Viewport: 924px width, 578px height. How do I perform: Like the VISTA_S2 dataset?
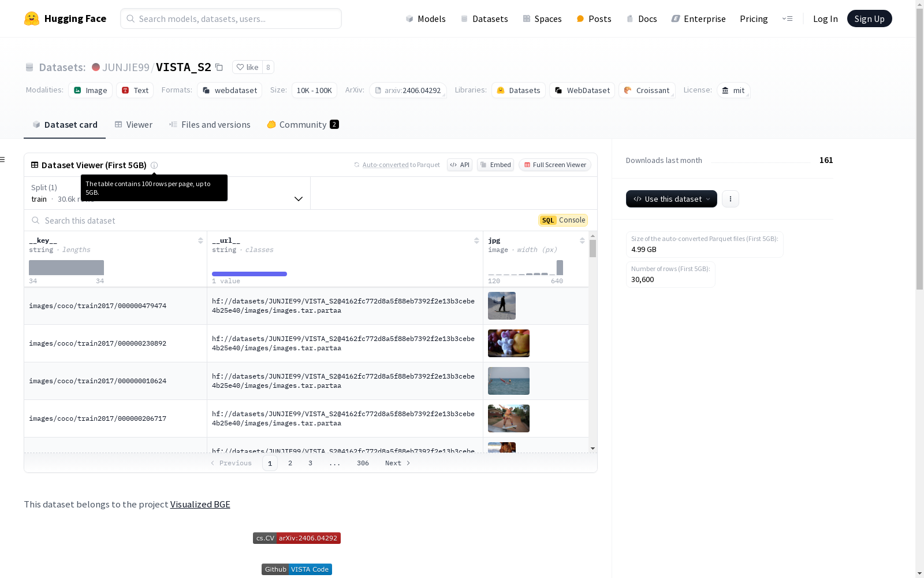(247, 67)
